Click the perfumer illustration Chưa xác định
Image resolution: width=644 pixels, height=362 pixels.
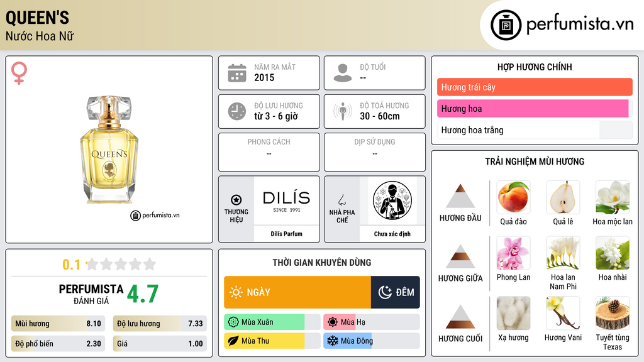(392, 200)
